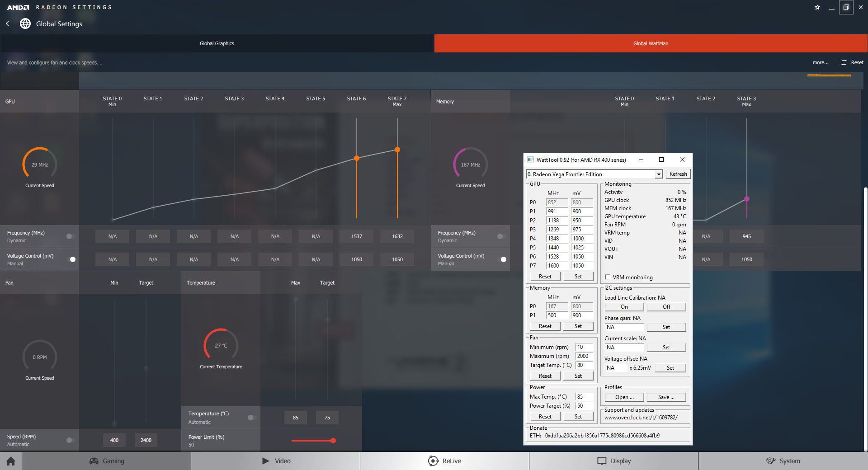
Task: Open the Display section
Action: tap(614, 461)
